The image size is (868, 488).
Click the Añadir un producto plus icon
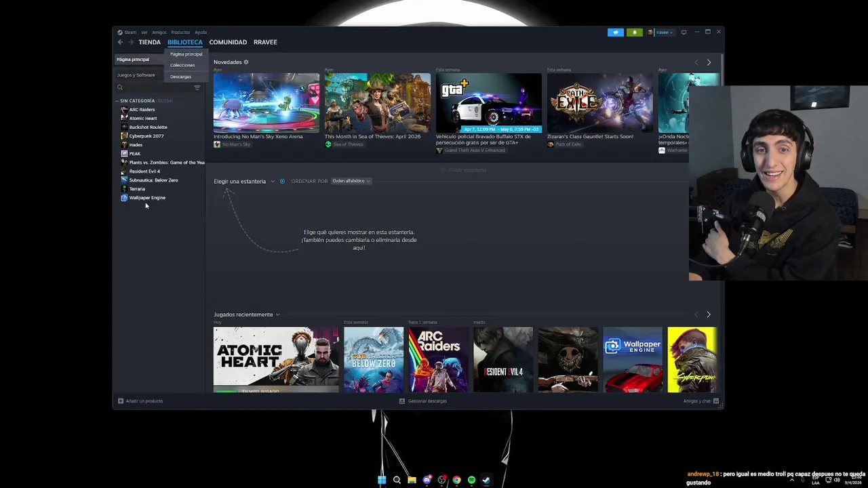tap(121, 401)
